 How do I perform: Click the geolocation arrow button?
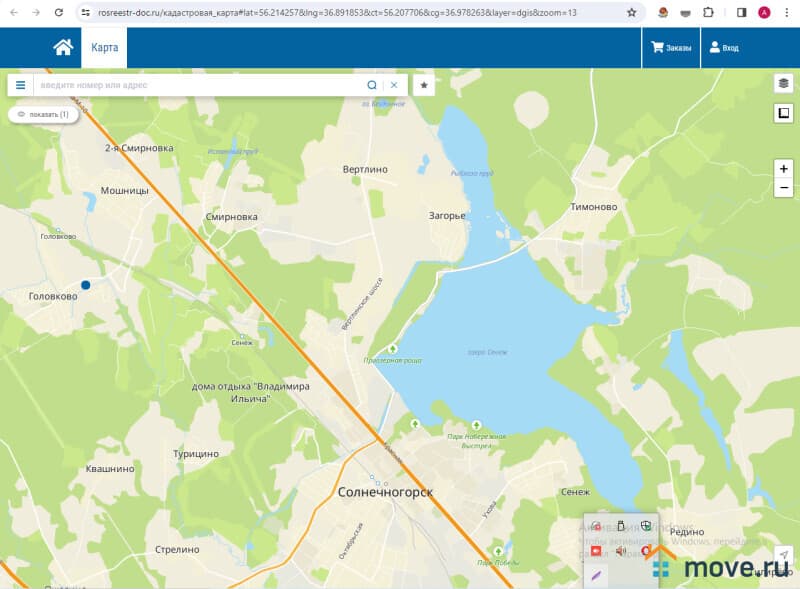click(784, 555)
